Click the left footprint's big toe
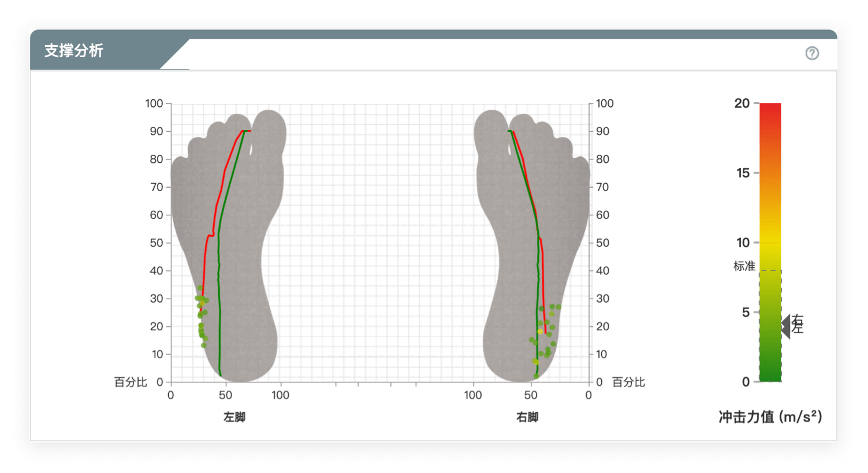This screenshot has width=868, height=473. [x=269, y=131]
